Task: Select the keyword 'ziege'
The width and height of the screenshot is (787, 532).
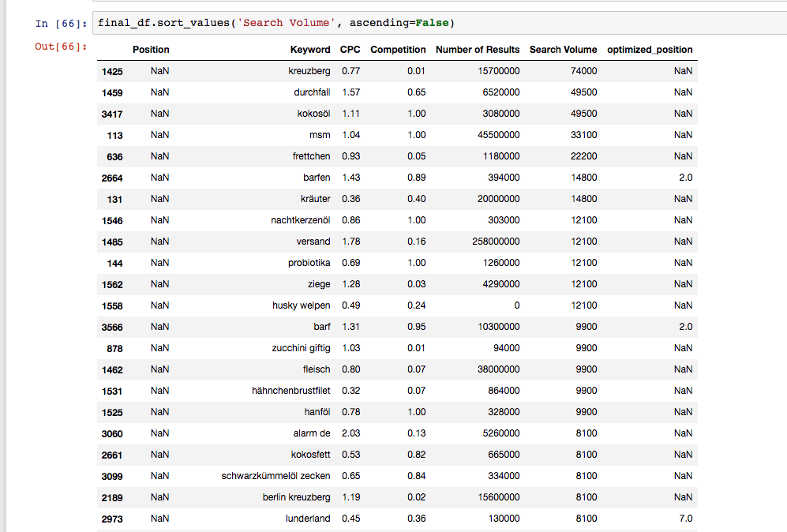Action: tap(319, 284)
